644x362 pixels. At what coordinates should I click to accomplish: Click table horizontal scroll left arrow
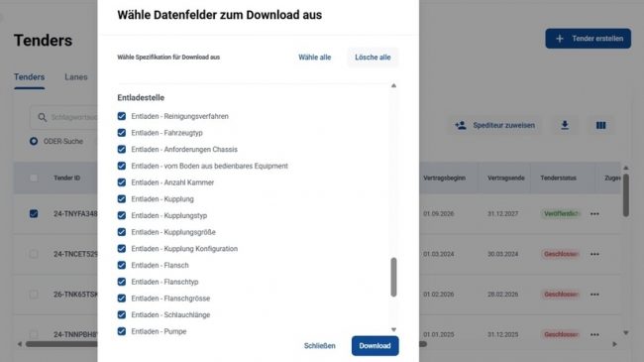tap(19, 344)
